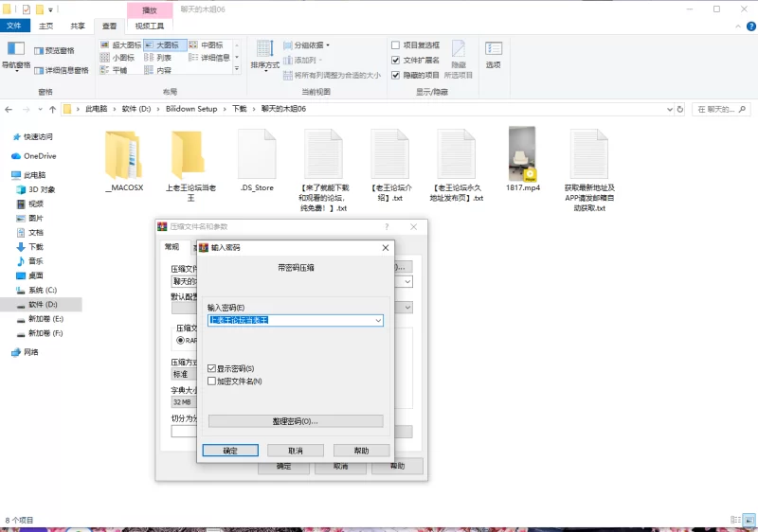Image resolution: width=758 pixels, height=532 pixels.
Task: Switch to the 视频工具 video tools tab
Action: click(x=150, y=26)
